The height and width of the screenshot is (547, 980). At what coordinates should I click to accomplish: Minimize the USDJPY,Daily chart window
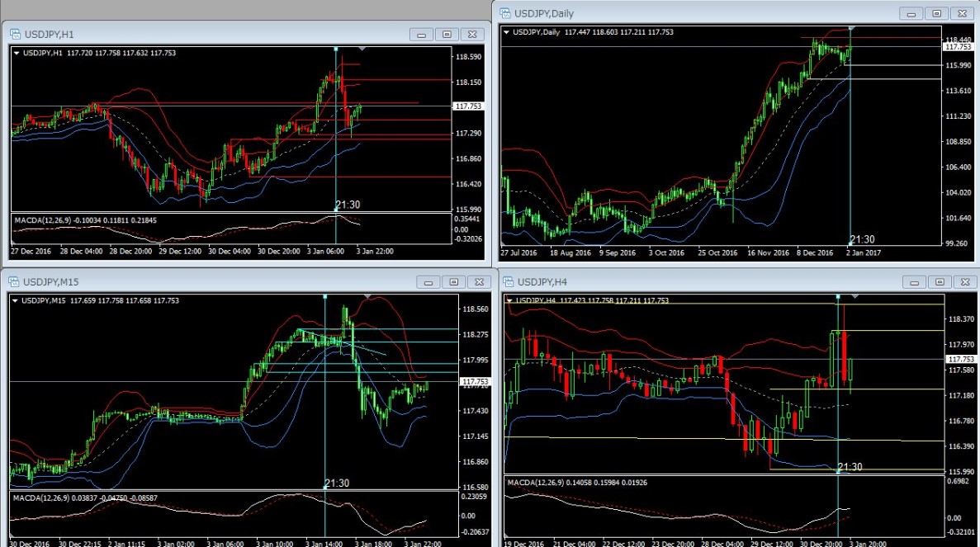point(911,13)
